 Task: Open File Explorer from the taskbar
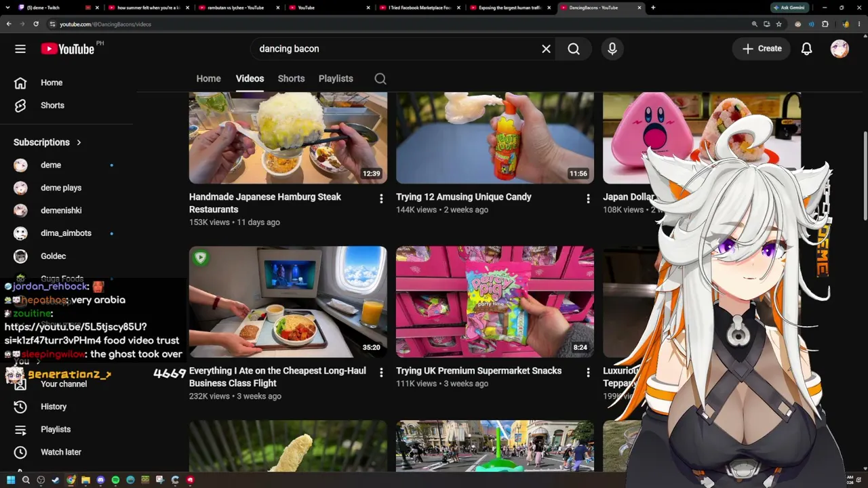click(85, 480)
